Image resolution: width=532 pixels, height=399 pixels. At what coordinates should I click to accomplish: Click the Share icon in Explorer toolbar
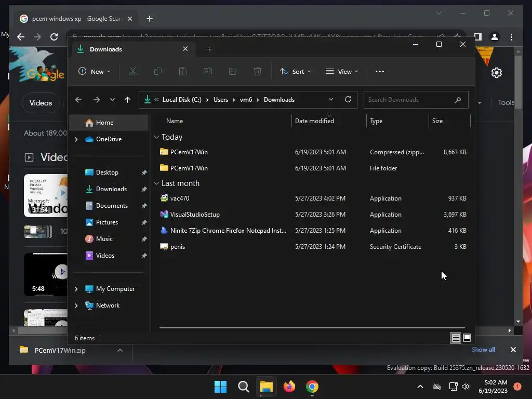[233, 71]
